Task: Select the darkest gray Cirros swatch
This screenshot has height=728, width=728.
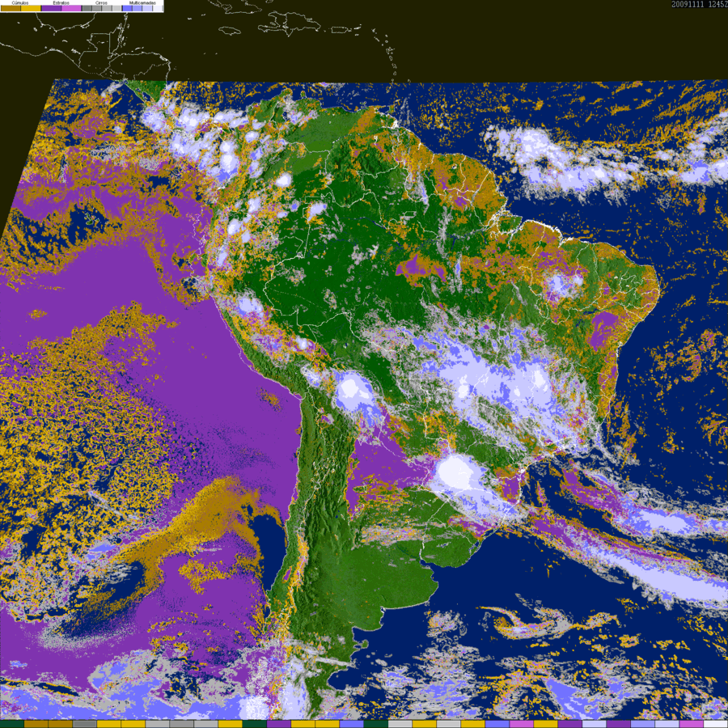Action: click(x=87, y=8)
